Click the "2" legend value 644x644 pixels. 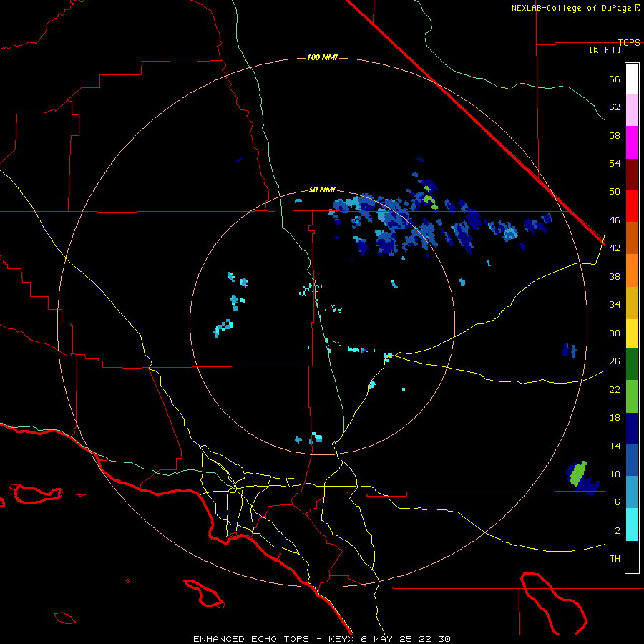coord(618,531)
